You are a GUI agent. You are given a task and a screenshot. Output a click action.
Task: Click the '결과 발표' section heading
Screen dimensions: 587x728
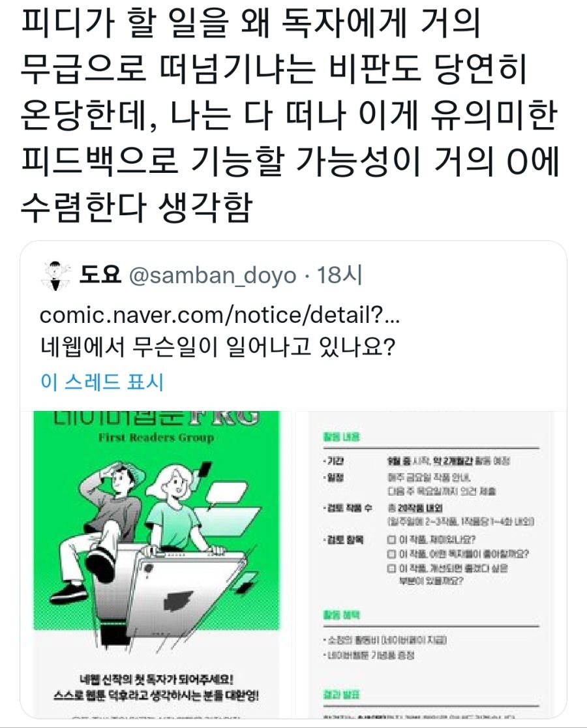(342, 695)
